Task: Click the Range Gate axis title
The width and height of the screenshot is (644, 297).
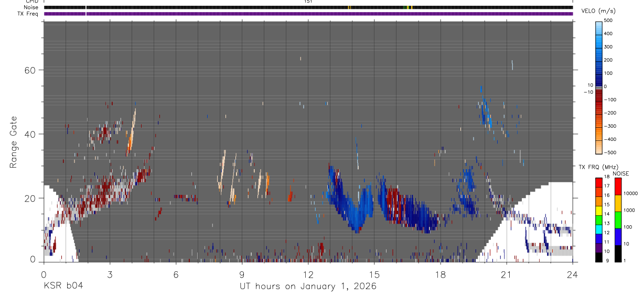Action: (x=14, y=142)
